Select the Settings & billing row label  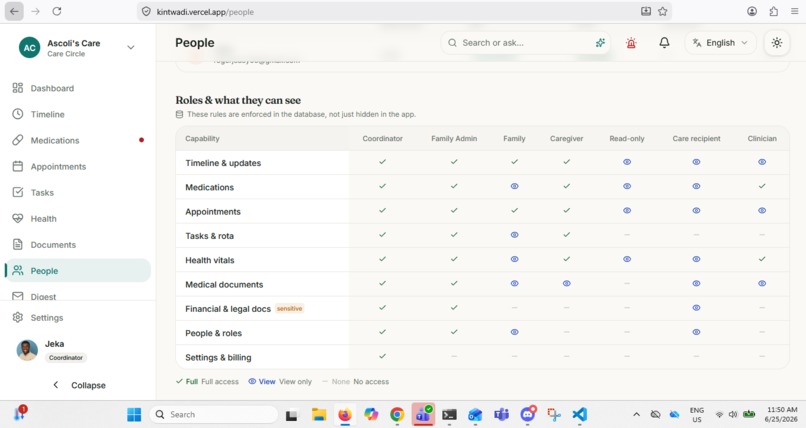[x=218, y=358]
